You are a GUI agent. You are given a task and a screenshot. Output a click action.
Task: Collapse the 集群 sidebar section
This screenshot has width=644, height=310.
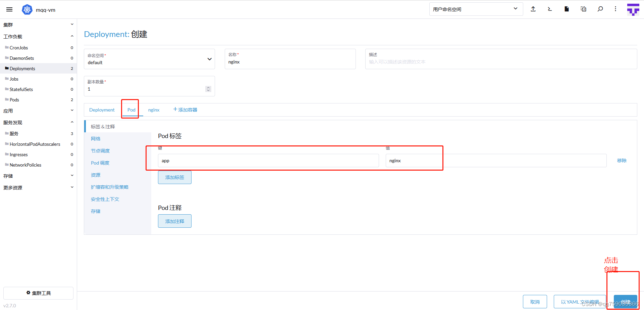72,25
